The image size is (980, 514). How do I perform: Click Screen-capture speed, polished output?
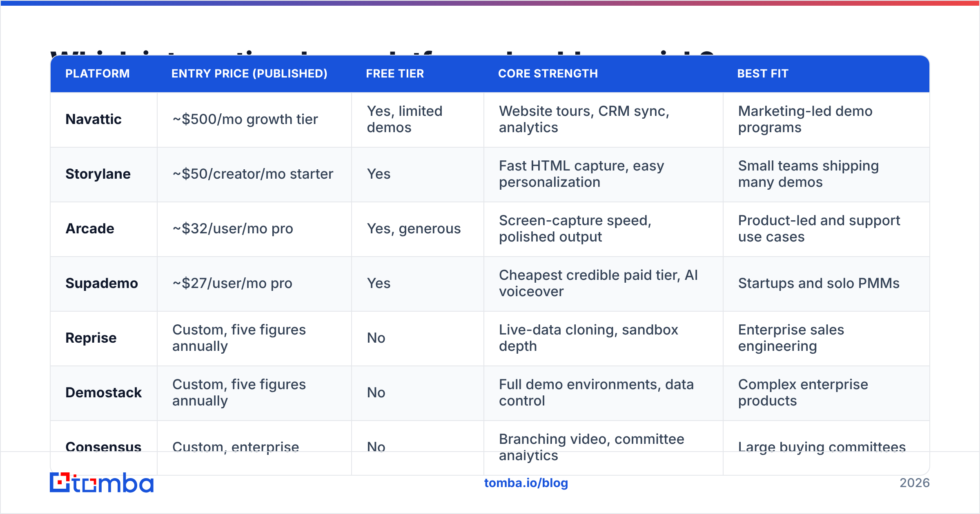point(575,228)
